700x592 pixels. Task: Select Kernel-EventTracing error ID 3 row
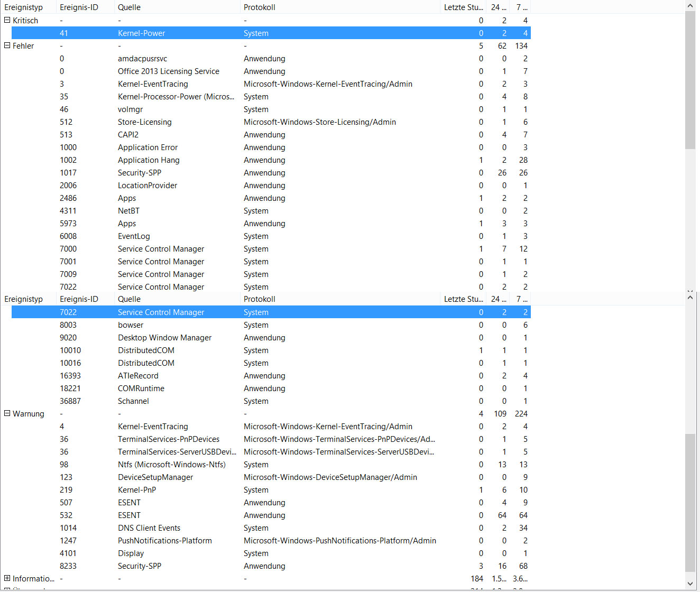[x=271, y=84]
